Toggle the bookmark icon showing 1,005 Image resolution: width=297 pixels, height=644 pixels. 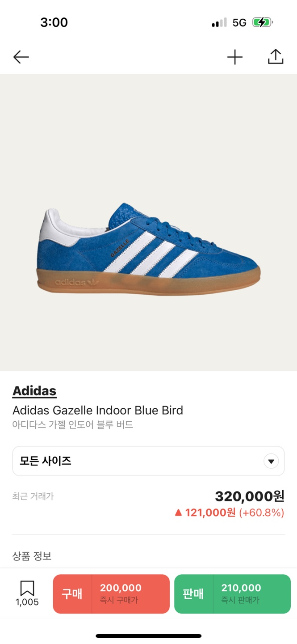tap(27, 593)
